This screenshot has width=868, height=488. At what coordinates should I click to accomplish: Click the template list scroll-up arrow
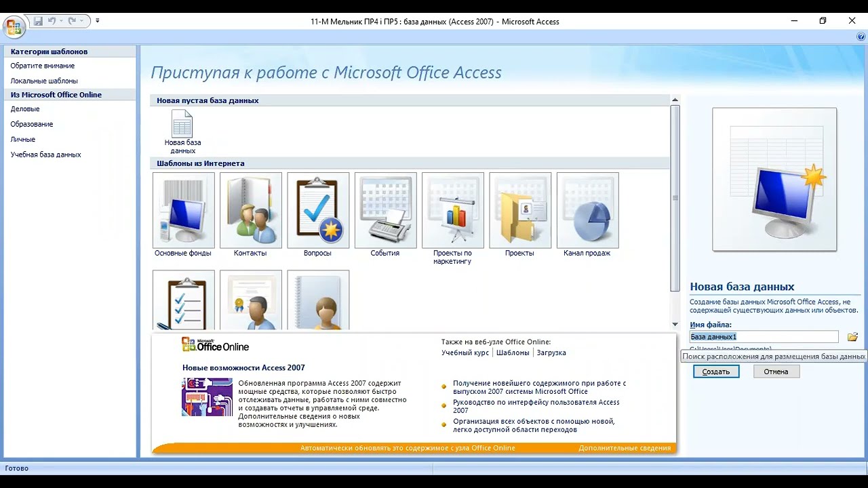[x=675, y=100]
